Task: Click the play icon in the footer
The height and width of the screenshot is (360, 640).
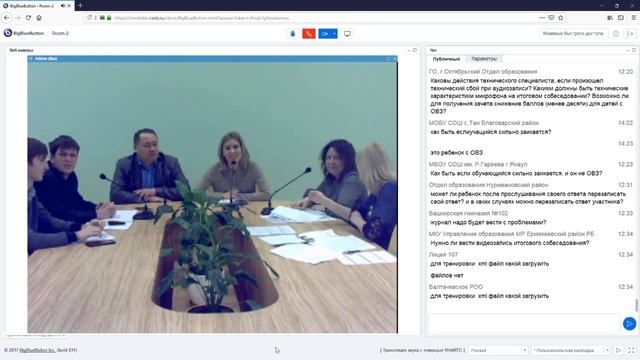Action: tap(619, 350)
